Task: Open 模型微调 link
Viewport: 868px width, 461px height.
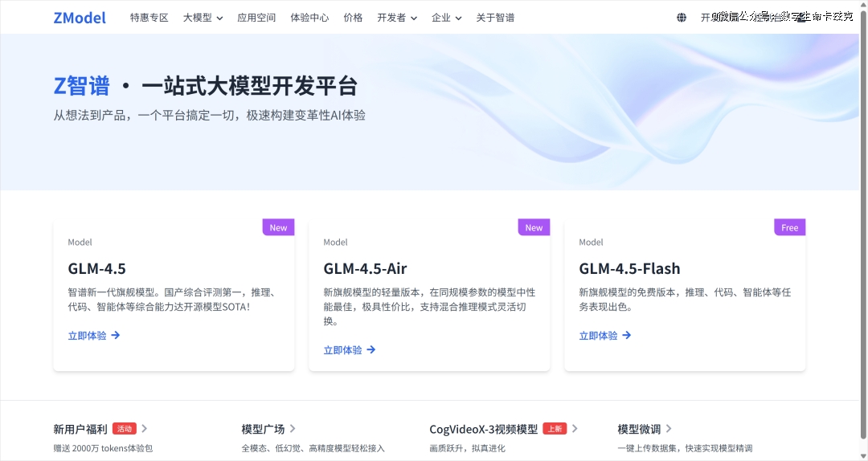Action: coord(645,429)
